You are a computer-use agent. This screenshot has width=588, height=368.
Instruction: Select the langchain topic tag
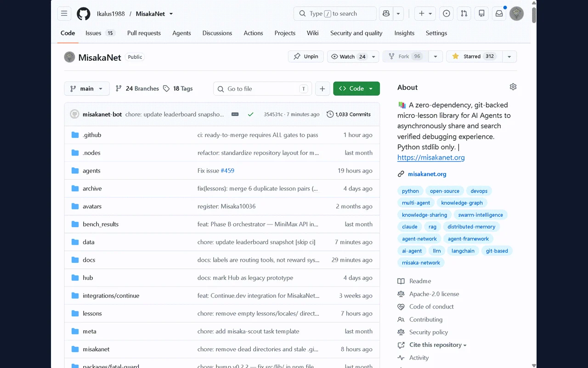(463, 251)
